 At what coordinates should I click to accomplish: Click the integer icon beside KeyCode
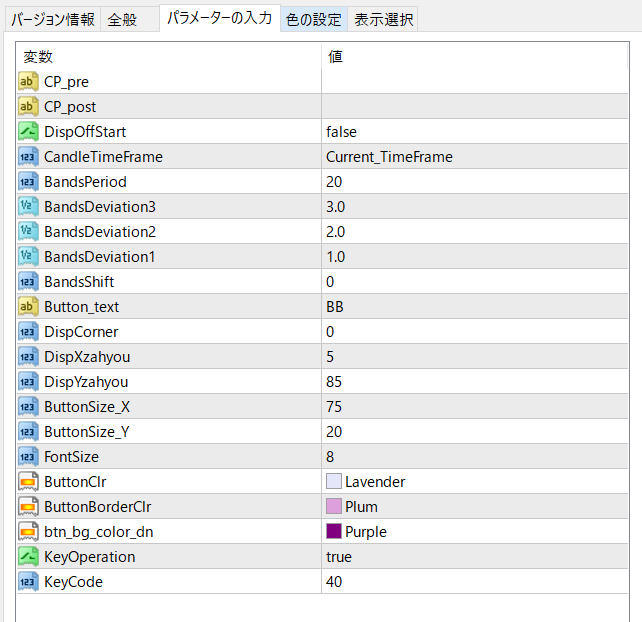coord(28,582)
